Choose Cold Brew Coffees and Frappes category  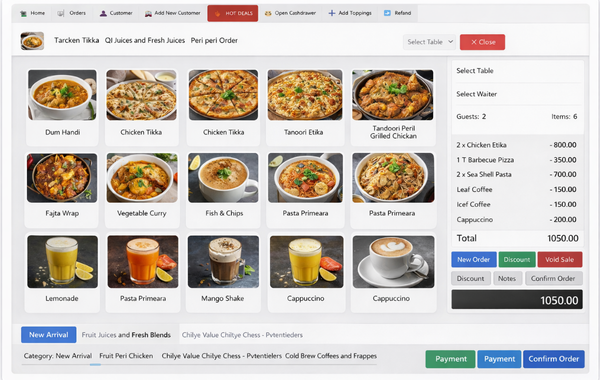point(331,356)
